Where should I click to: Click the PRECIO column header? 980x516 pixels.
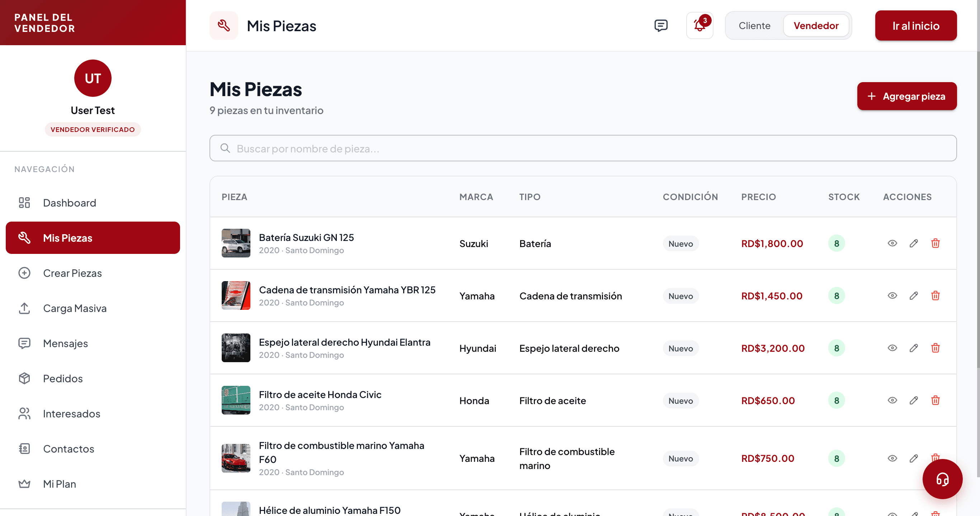coord(758,197)
